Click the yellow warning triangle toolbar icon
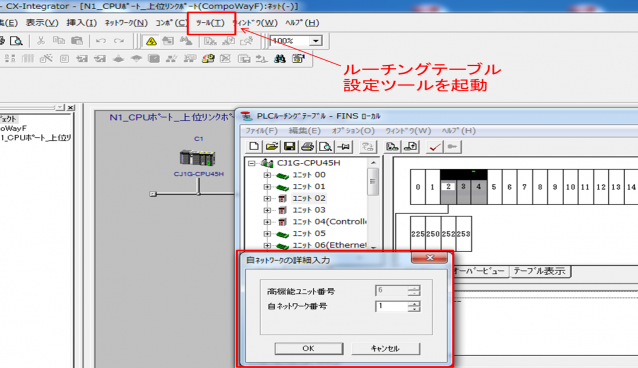The image size is (638, 368). [x=151, y=41]
